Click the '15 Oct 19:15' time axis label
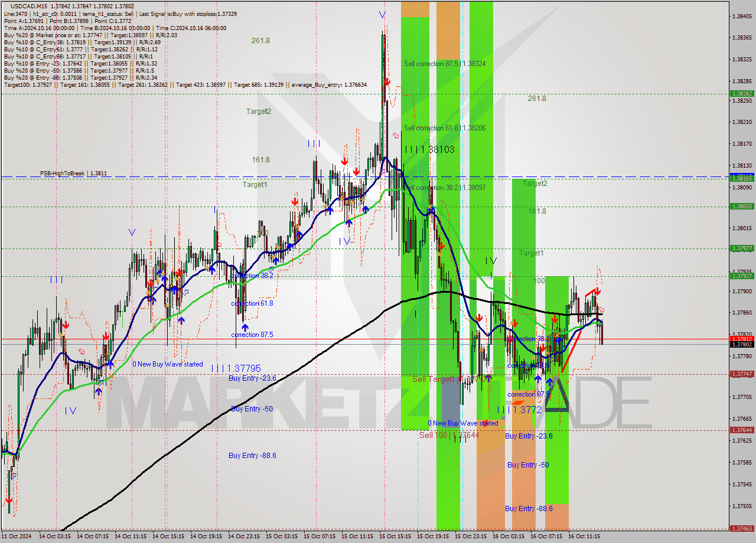 pos(432,537)
